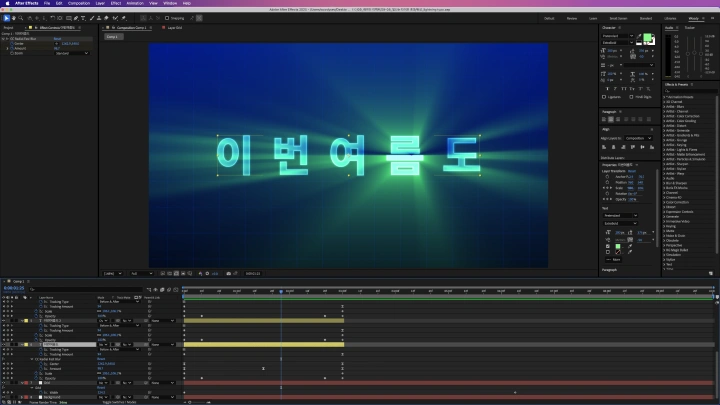Click the audio level slider in Audio panel

(694, 53)
